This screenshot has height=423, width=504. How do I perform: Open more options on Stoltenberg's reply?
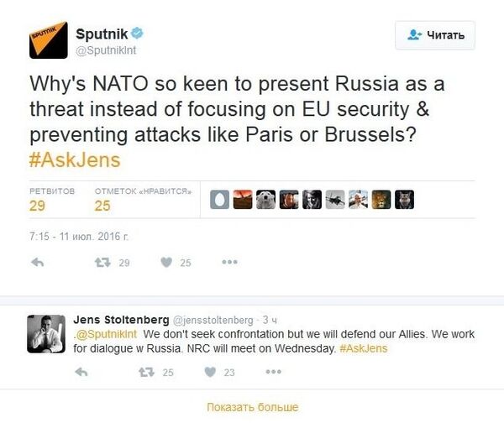coord(274,372)
